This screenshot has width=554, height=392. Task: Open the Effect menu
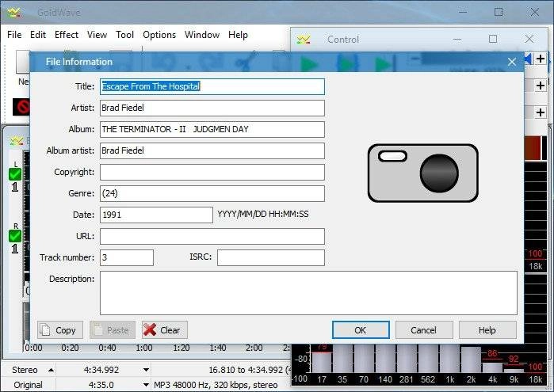point(67,35)
